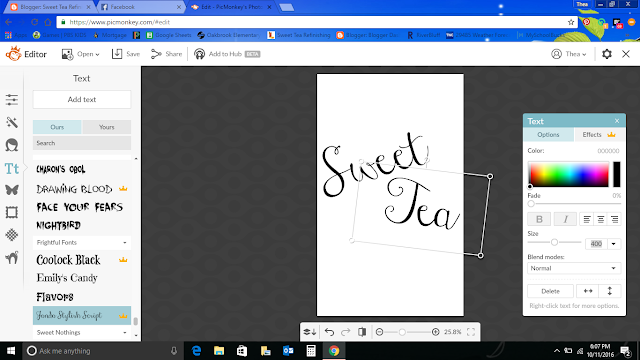Choose the Flavors font
The image size is (640, 360).
tap(55, 297)
